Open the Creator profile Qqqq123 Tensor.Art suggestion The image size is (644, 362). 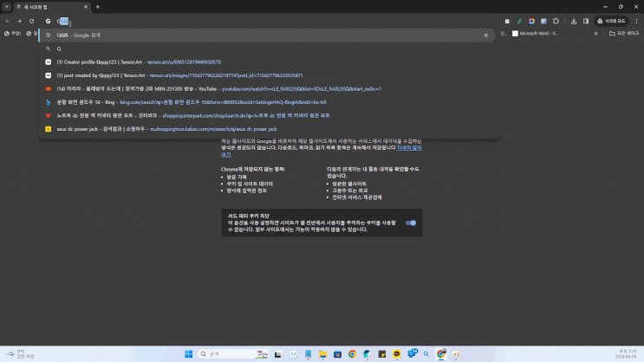pyautogui.click(x=267, y=62)
